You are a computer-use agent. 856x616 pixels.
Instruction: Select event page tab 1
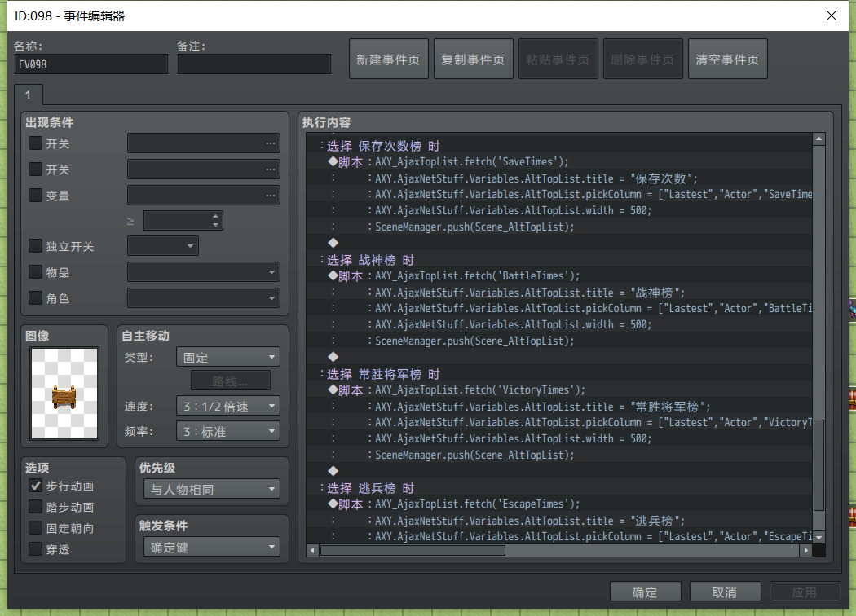(28, 95)
